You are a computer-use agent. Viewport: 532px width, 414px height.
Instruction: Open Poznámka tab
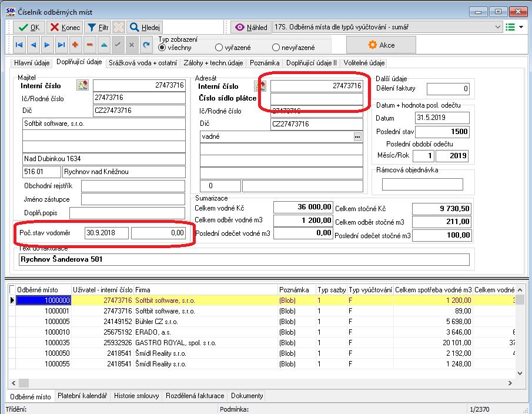click(265, 63)
